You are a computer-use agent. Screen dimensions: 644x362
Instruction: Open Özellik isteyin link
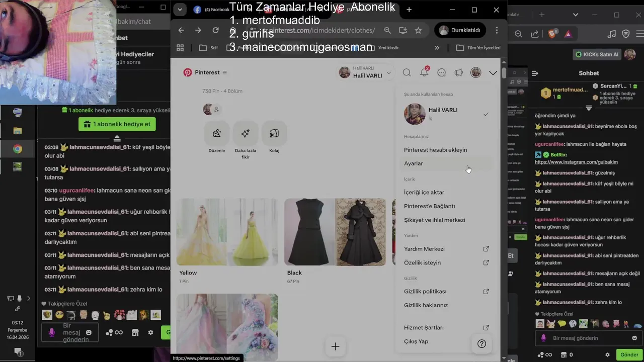coord(446,262)
